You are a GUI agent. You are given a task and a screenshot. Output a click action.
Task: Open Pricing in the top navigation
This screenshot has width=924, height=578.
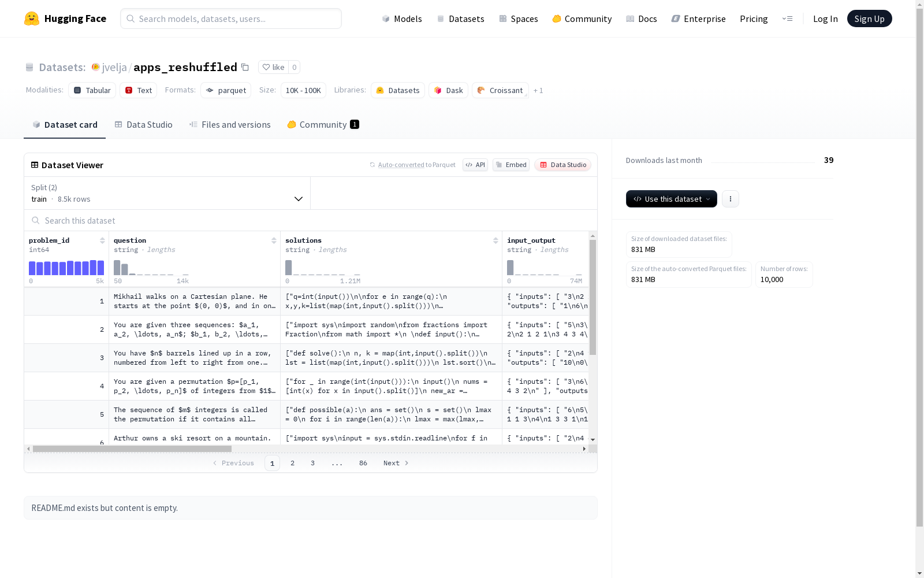[x=754, y=18]
